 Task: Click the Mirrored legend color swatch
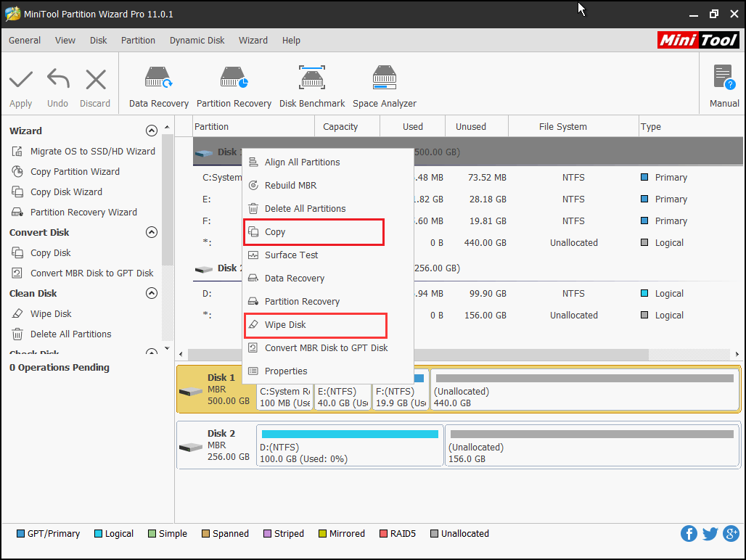[323, 533]
